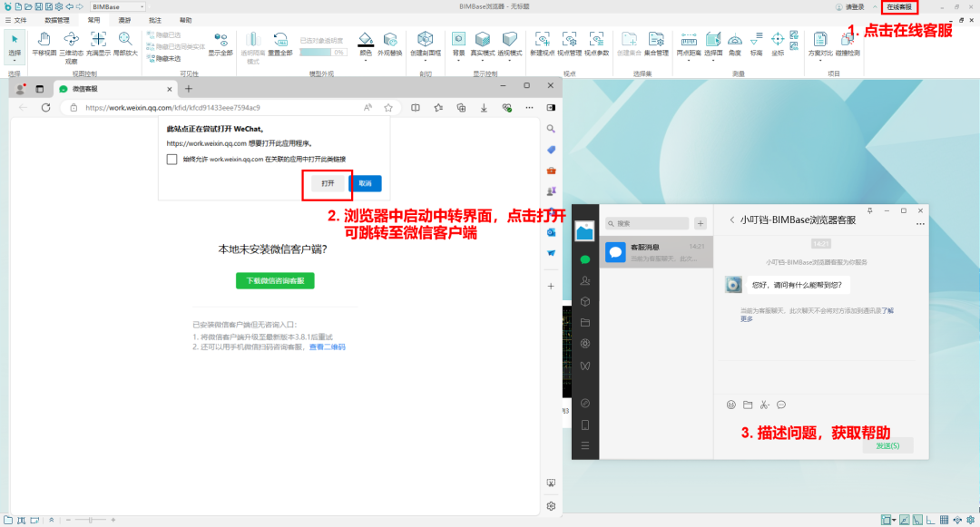The image size is (980, 527).
Task: Expand the 透视模式 perspective mode dropdown
Action: pos(509,61)
